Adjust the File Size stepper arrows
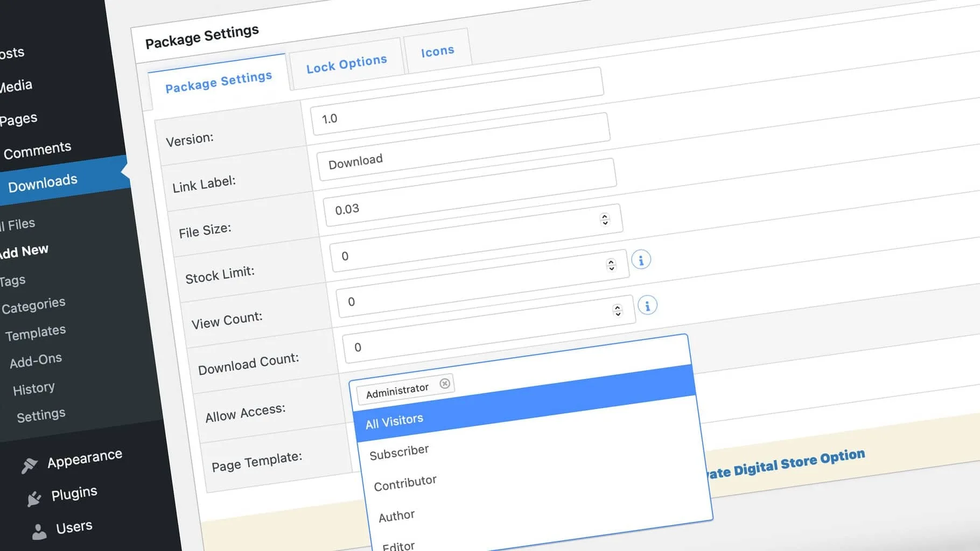 605,219
